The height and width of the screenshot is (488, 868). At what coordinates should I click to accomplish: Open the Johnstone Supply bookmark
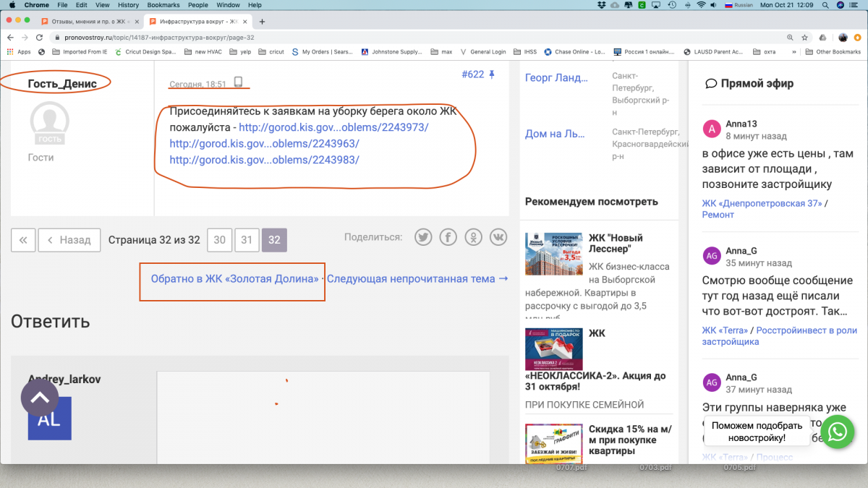point(392,52)
